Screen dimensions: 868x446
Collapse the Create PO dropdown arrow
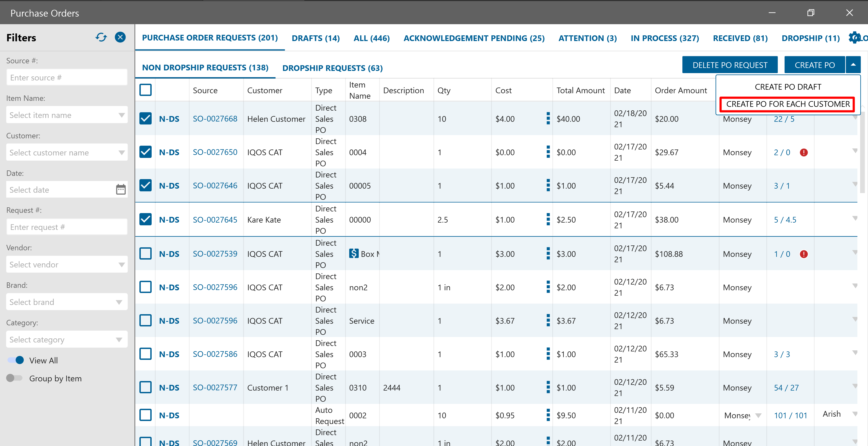853,65
